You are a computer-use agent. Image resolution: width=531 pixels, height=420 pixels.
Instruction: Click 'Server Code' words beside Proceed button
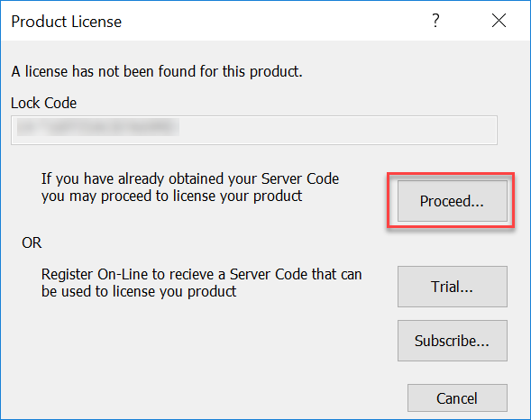point(300,178)
